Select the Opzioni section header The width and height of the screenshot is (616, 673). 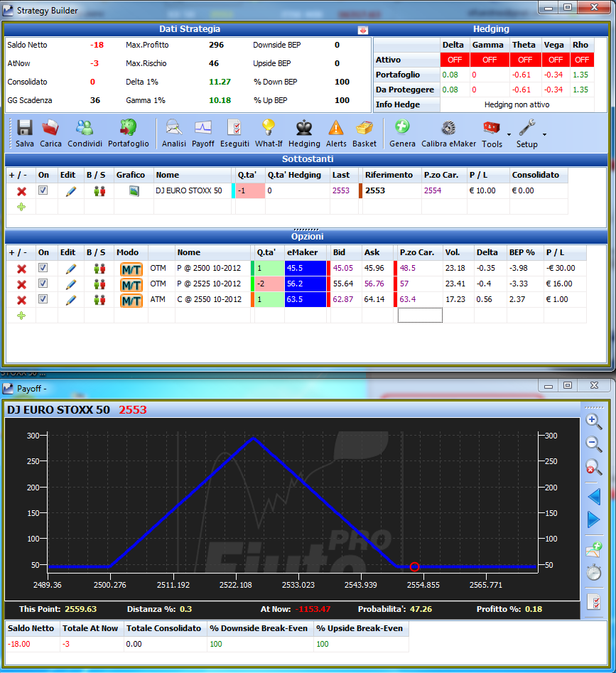pos(306,237)
